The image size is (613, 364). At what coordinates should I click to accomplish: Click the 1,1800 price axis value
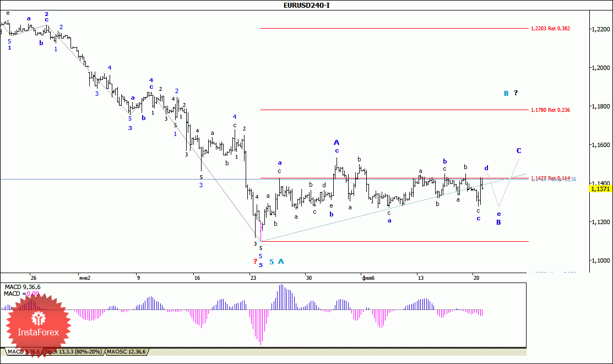600,106
